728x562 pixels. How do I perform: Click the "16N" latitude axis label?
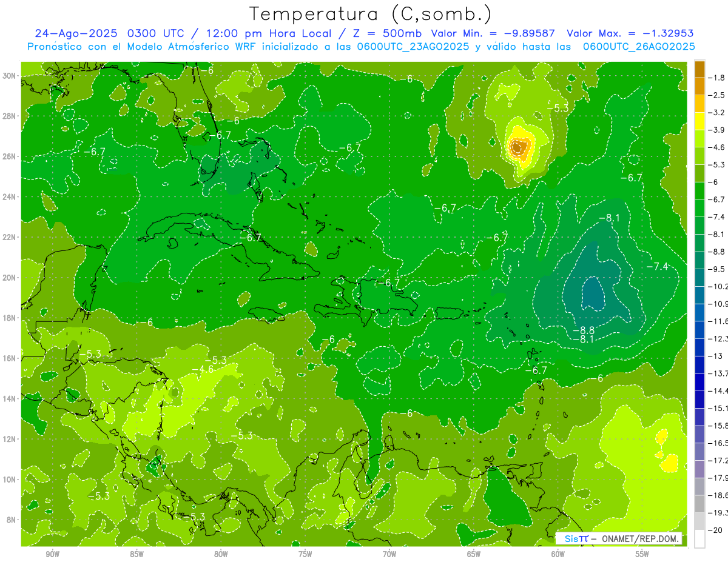click(x=10, y=358)
